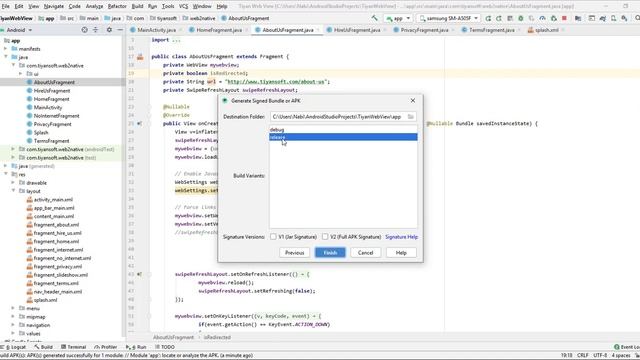Image resolution: width=640 pixels, height=360 pixels.
Task: Enable V1 (Jar Signature) checkbox
Action: [x=273, y=237]
